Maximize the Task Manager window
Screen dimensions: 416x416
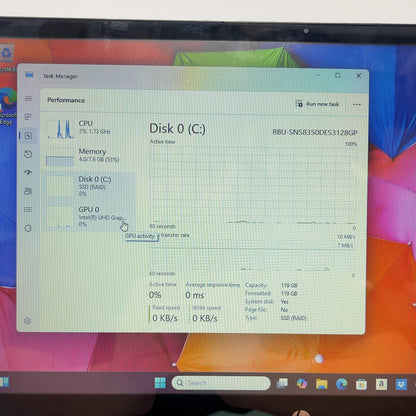click(x=338, y=76)
